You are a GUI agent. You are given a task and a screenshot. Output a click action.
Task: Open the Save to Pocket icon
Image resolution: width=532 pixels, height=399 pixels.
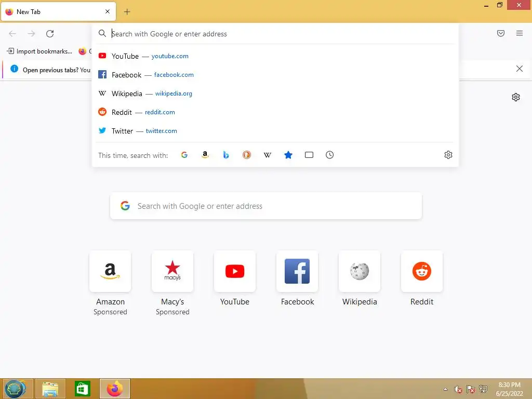501,33
